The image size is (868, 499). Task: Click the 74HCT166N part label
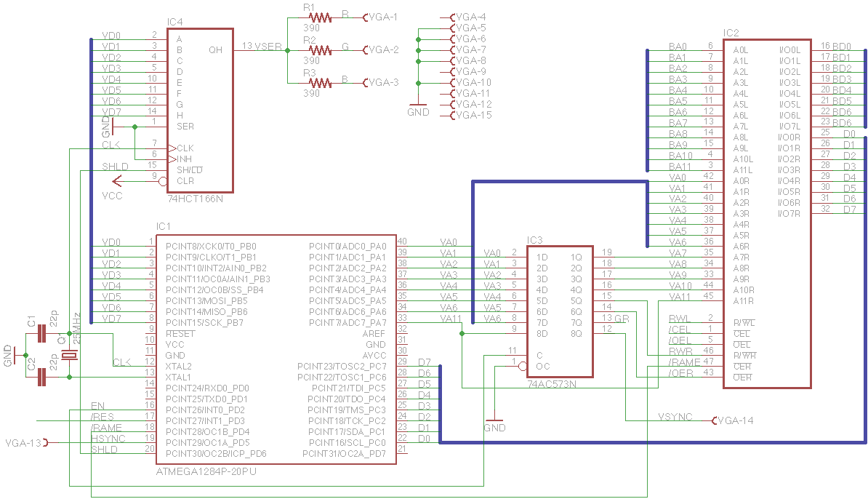195,198
